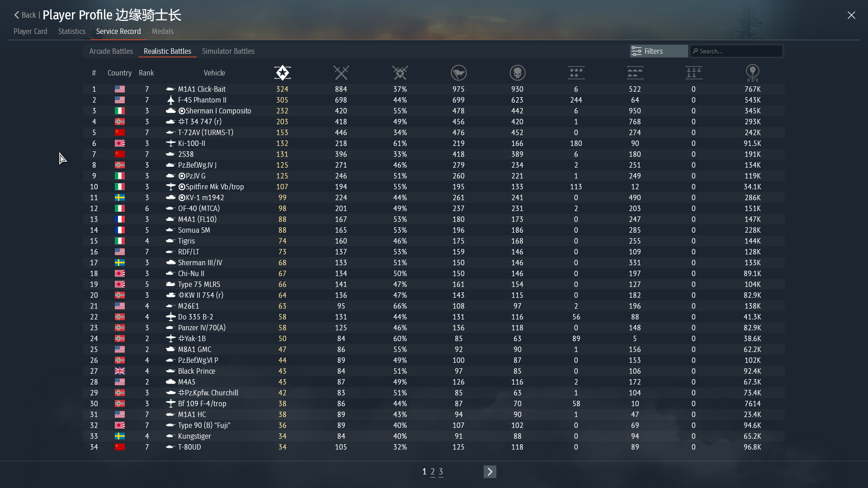The width and height of the screenshot is (868, 488).
Task: Select the Bf 109 F-4/trop row
Action: pos(434,404)
